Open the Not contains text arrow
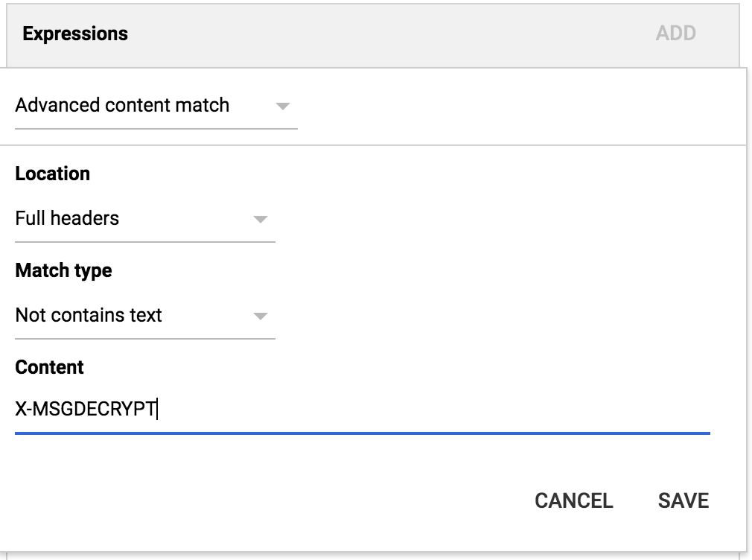This screenshot has height=560, width=752. point(260,316)
